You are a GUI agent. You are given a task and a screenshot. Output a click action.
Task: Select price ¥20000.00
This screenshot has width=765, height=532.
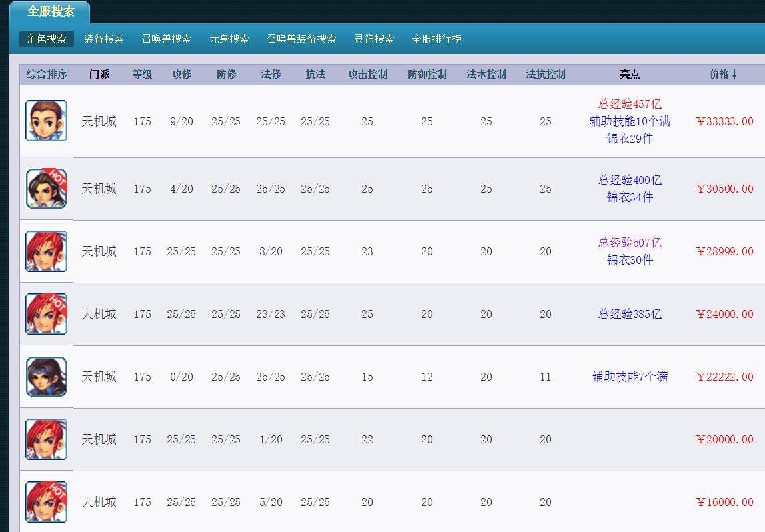tap(724, 439)
